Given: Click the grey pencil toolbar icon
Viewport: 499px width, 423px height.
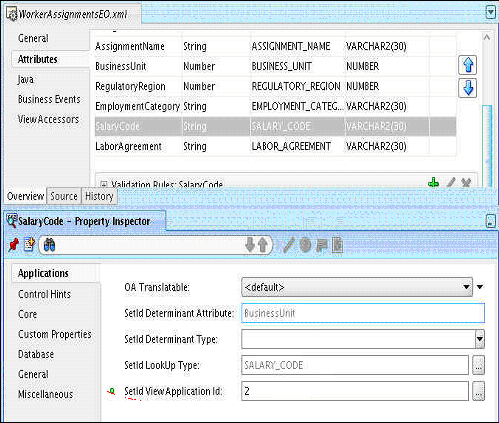Looking at the screenshot, I should pos(289,245).
